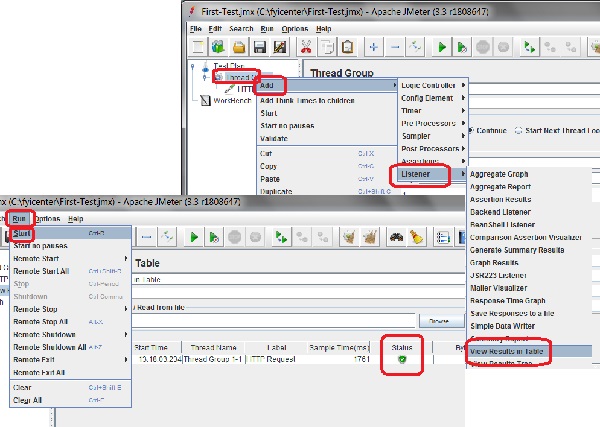
Task: Click Open folder icon in Thread Group window toolbar
Action: tap(239, 47)
